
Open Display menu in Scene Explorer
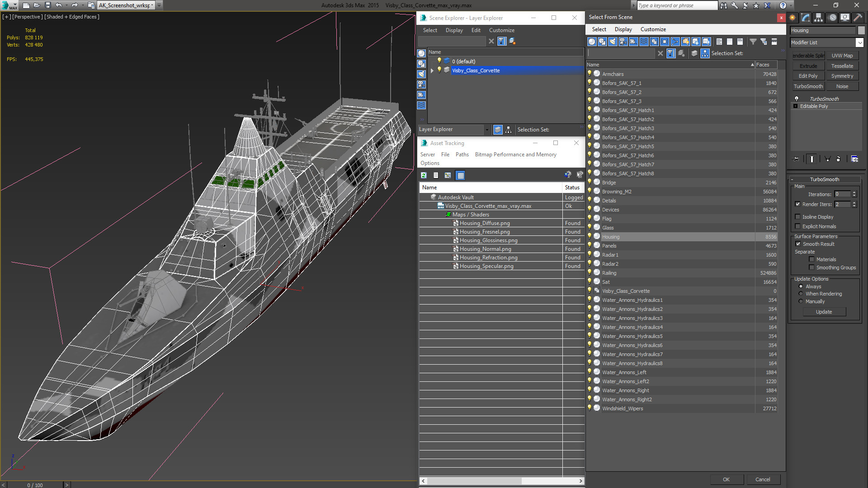click(x=454, y=30)
